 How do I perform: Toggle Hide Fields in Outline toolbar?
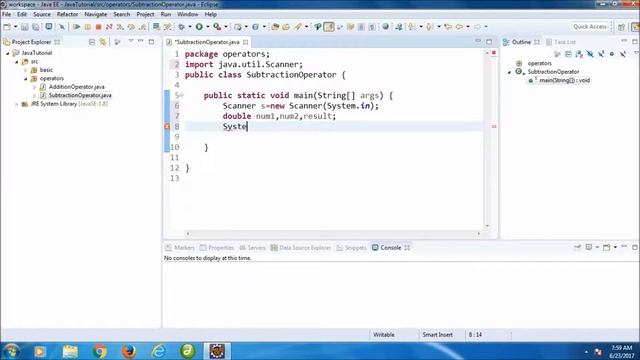point(590,54)
